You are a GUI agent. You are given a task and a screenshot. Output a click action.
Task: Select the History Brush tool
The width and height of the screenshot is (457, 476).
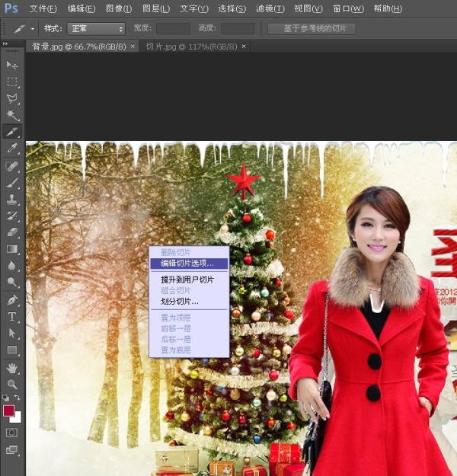(12, 216)
